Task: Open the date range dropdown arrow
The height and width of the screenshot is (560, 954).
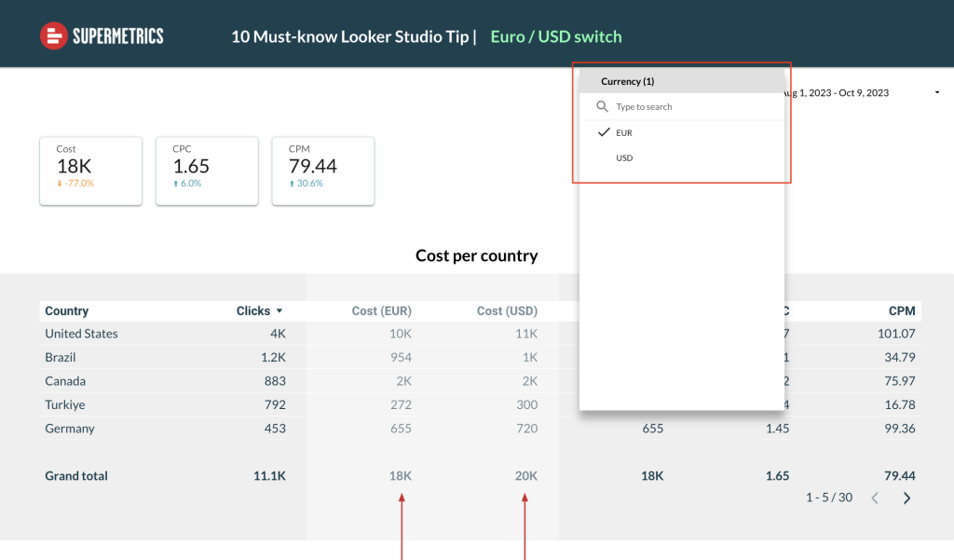Action: [x=937, y=92]
